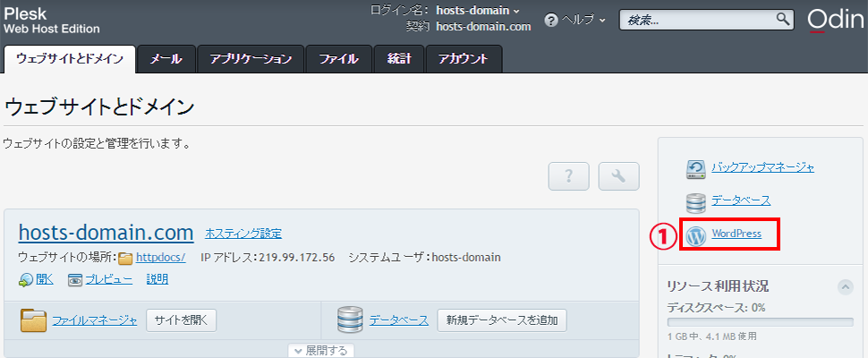Open the ファイルマネージャ link

[95, 320]
